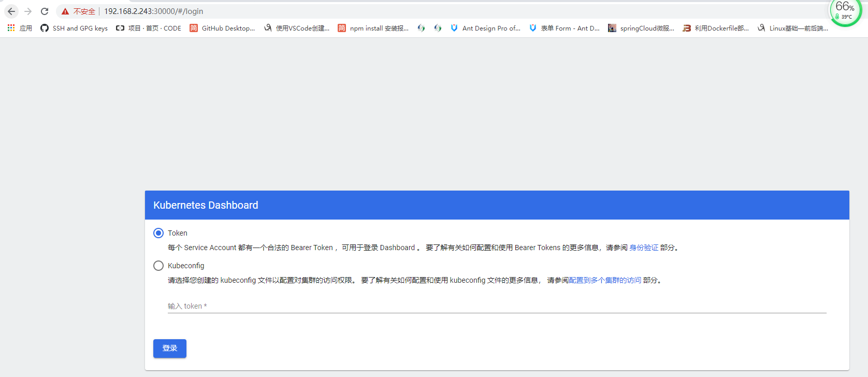Image resolution: width=868 pixels, height=377 pixels.
Task: Open the 配置到多个集群的访问 link
Action: click(x=605, y=280)
